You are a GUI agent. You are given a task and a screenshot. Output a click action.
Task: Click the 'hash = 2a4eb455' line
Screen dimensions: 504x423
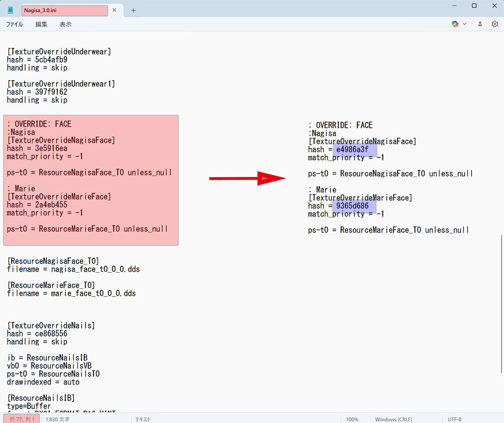coord(37,205)
